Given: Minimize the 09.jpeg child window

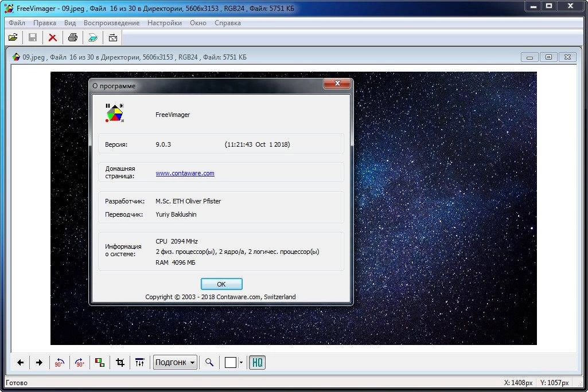Looking at the screenshot, I should (x=529, y=57).
